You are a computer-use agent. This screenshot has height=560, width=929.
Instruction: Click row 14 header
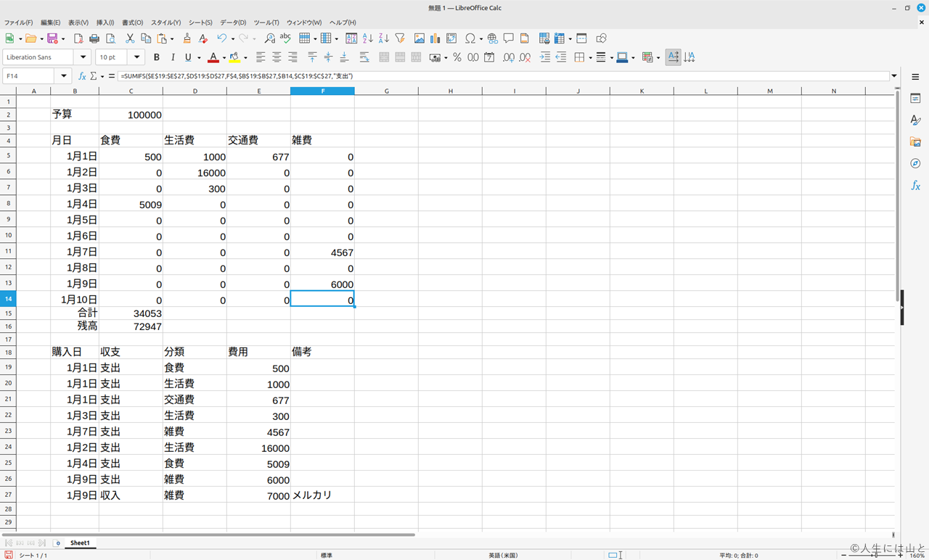point(8,299)
